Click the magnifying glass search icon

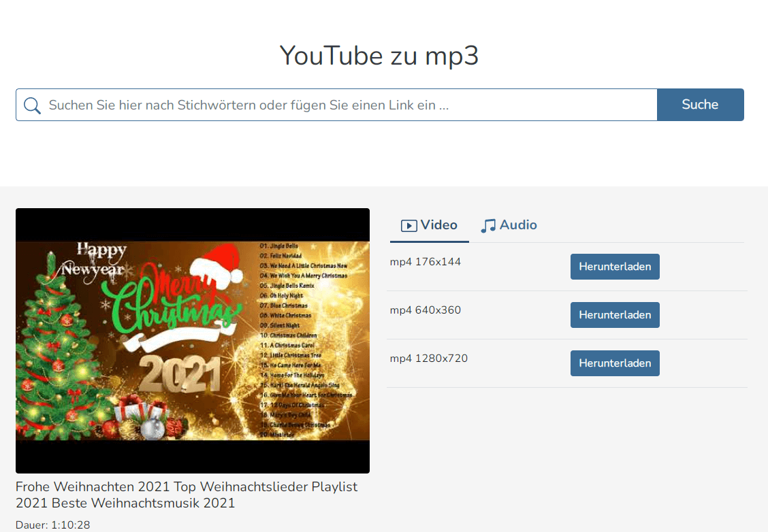(32, 105)
